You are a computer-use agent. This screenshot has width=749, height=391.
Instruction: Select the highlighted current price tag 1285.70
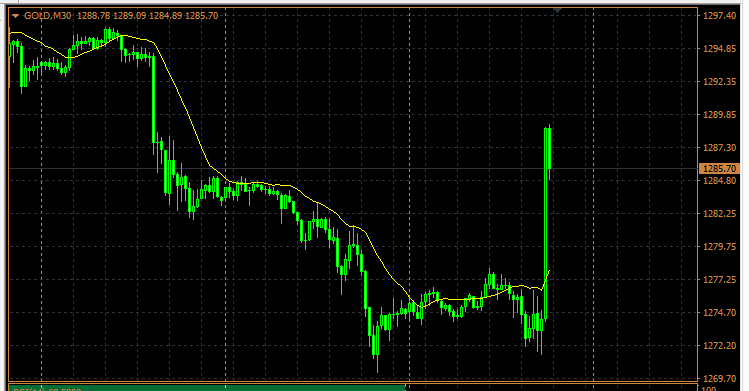(719, 169)
